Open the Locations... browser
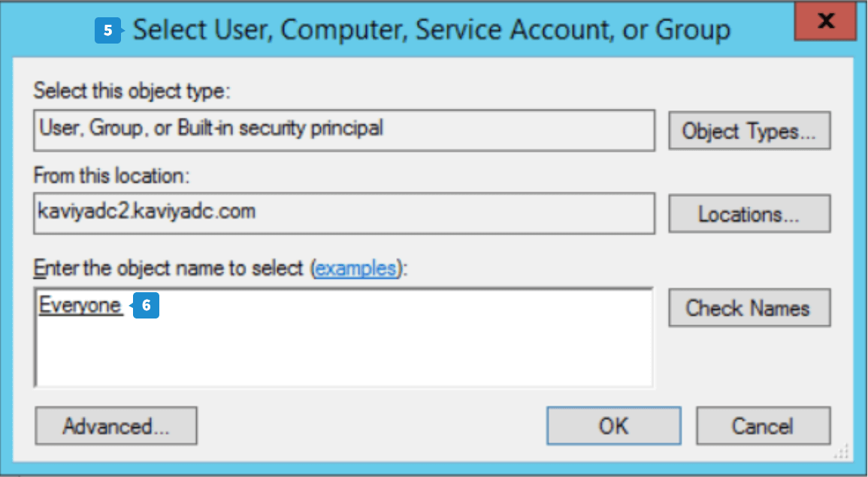Screen dimensions: 868x477 pyautogui.click(x=749, y=214)
